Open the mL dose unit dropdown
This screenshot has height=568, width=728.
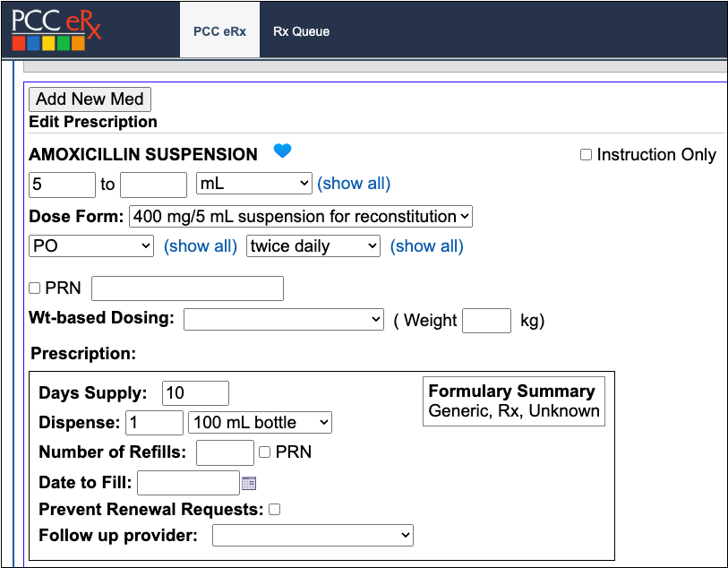click(x=253, y=184)
